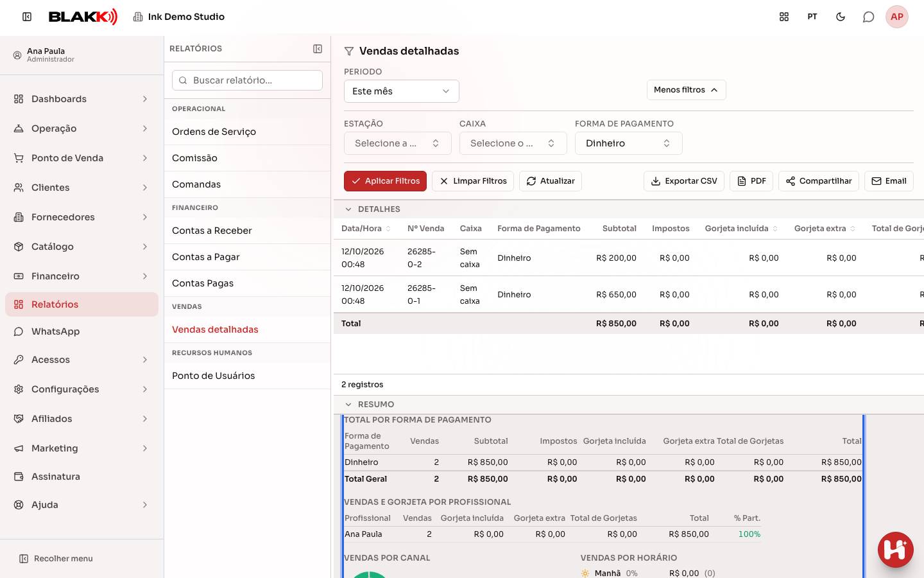Collapse the Detalhes section
The image size is (924, 578).
point(348,209)
